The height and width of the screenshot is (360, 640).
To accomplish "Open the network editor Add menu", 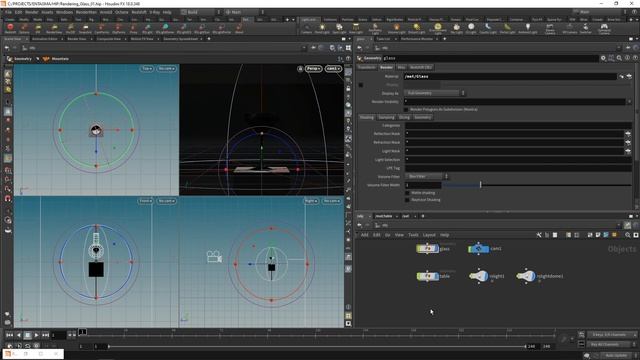I will (364, 235).
